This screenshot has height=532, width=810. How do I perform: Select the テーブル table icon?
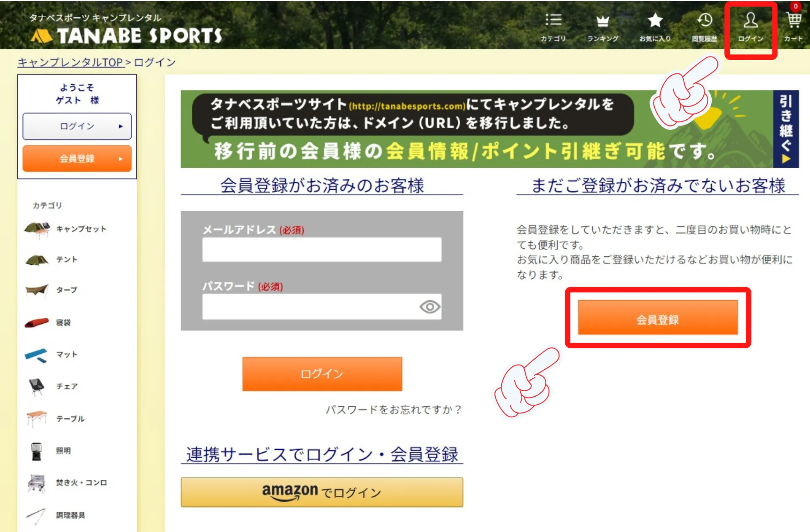(36, 419)
